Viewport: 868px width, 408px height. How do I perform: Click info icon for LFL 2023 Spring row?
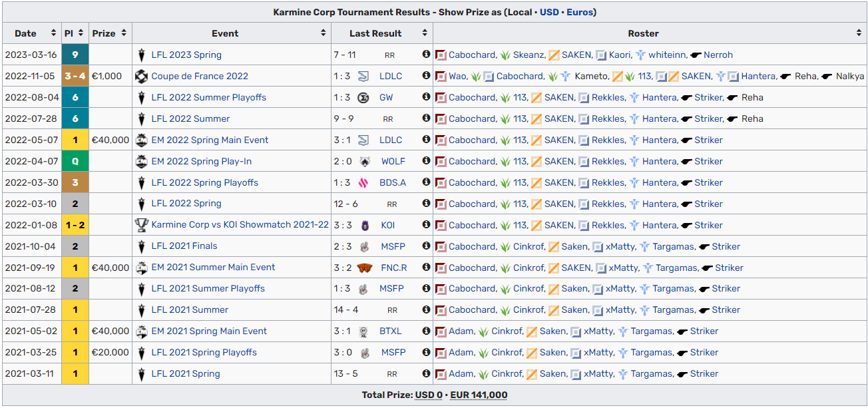tap(426, 55)
